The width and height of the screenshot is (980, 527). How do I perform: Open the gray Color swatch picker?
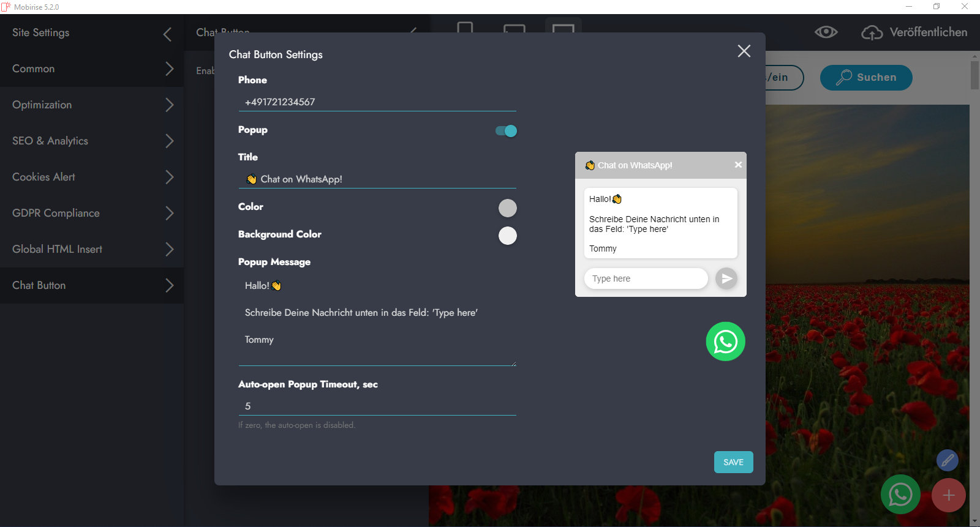click(x=507, y=208)
